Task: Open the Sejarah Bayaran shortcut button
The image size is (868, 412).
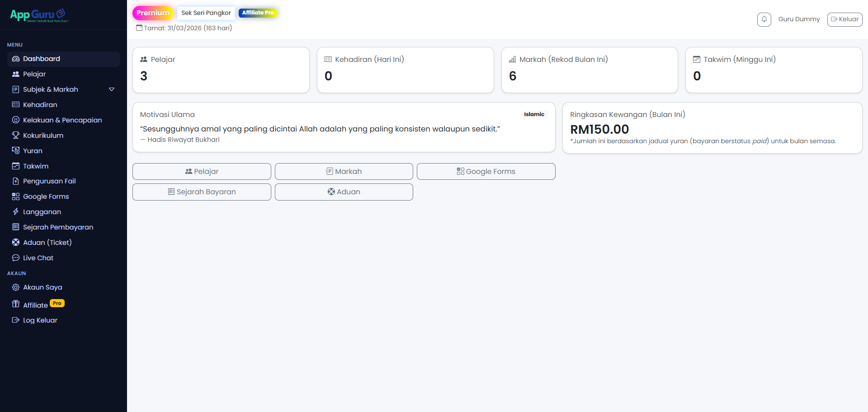Action: (x=202, y=192)
